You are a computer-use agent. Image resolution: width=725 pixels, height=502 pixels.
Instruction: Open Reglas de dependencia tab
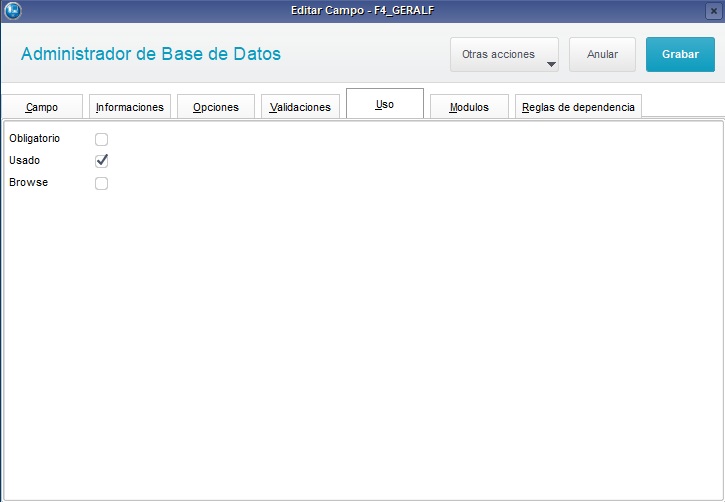[x=578, y=107]
